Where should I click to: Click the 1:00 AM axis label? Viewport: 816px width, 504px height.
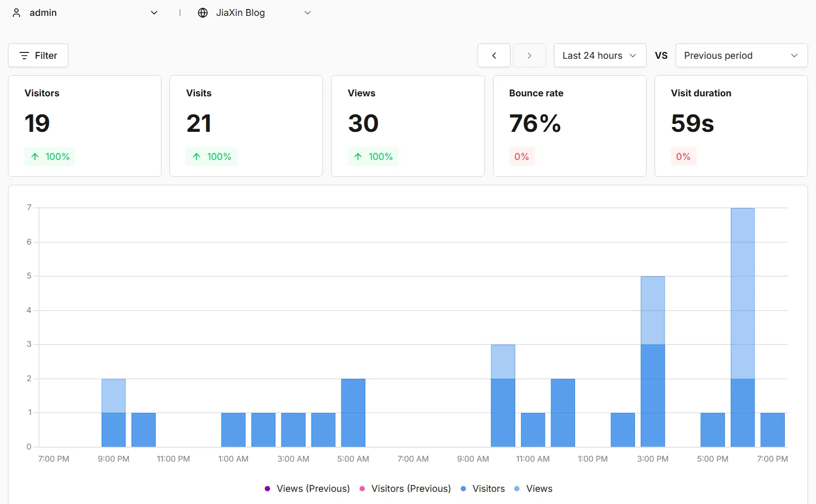234,459
